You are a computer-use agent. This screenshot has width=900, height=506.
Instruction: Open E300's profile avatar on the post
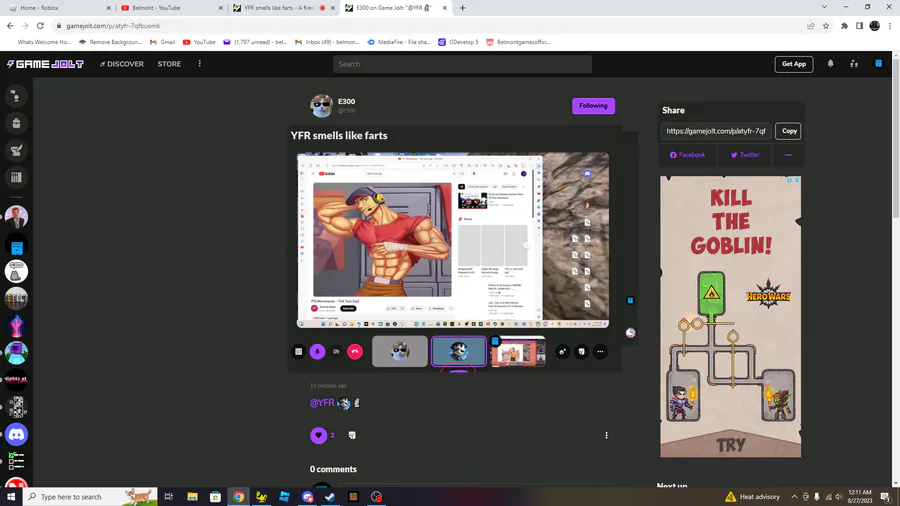click(321, 106)
